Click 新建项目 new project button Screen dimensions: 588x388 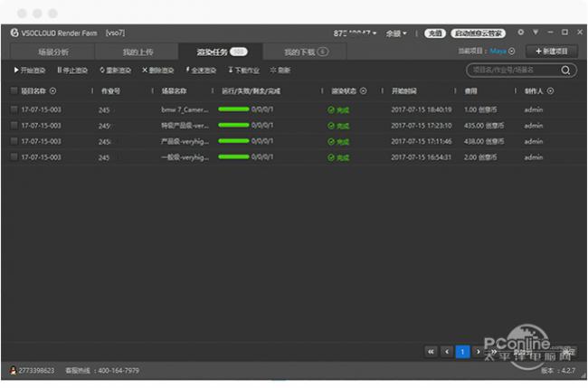(551, 52)
